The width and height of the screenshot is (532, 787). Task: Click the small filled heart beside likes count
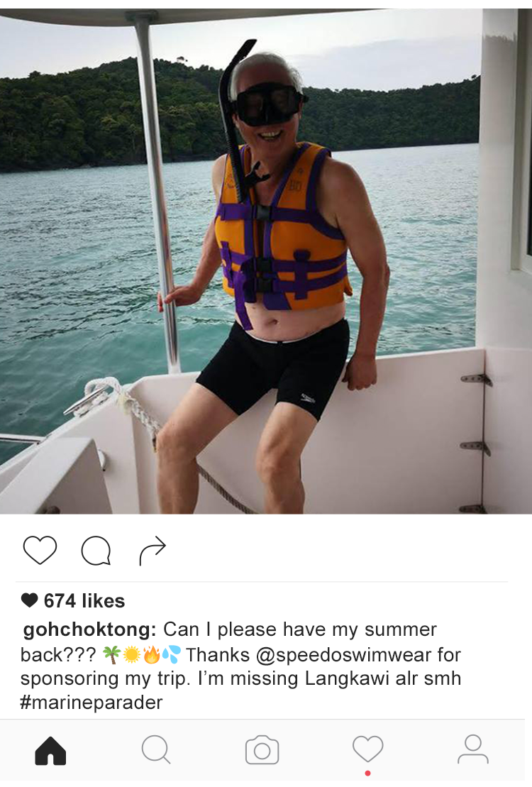(29, 601)
